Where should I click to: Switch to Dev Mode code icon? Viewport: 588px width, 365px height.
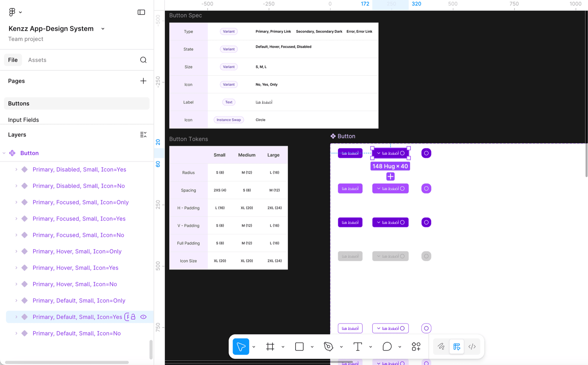point(472,347)
